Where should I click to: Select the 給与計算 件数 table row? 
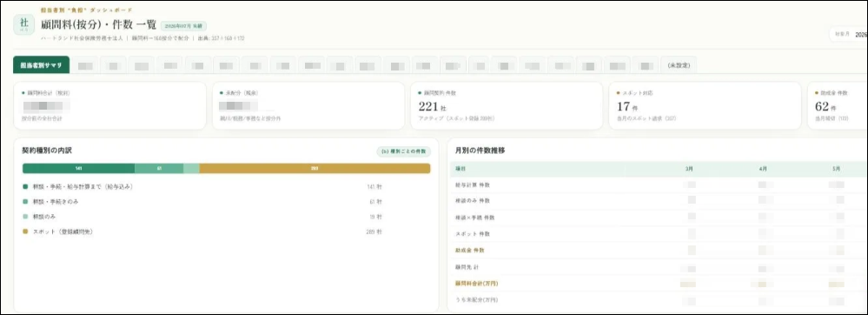pyautogui.click(x=659, y=184)
